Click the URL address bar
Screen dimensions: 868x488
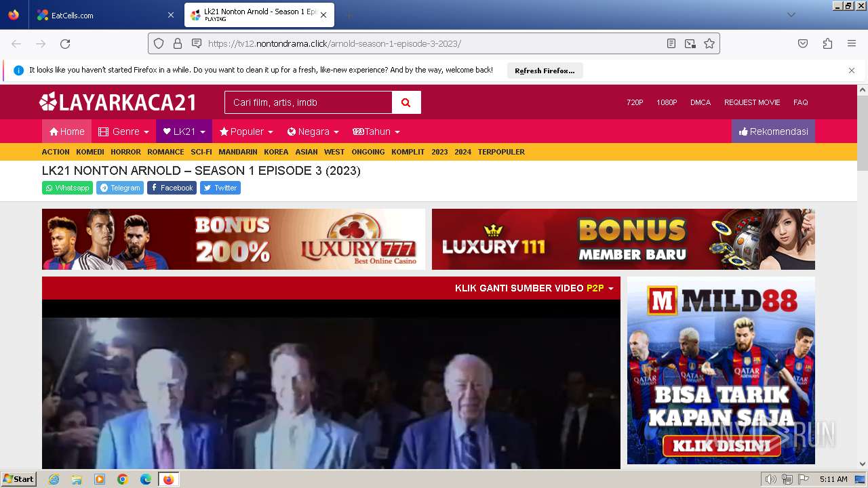tap(434, 43)
